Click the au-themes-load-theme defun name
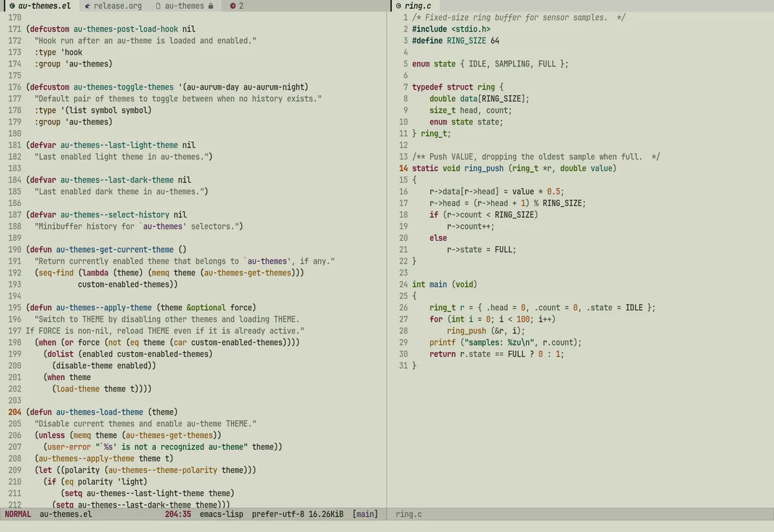The image size is (774, 532). pyautogui.click(x=99, y=412)
